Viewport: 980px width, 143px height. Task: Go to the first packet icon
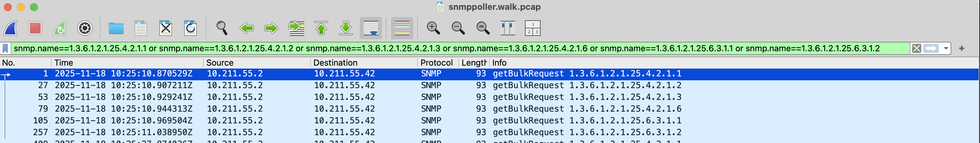321,28
